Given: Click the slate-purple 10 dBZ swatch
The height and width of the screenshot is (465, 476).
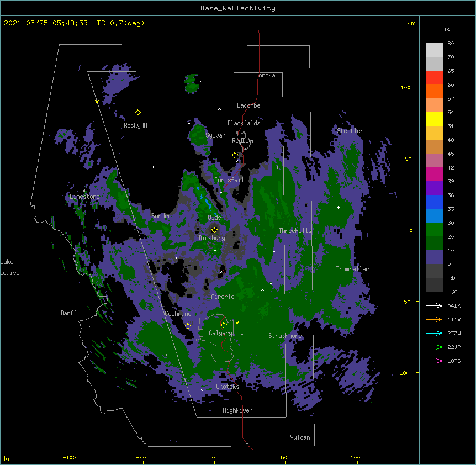Looking at the screenshot, I should pos(434,257).
